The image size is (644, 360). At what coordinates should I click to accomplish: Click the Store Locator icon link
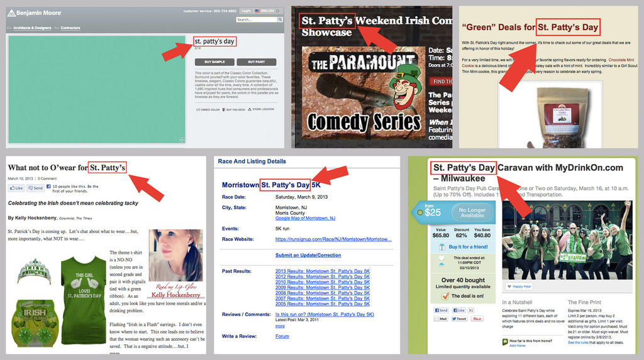pyautogui.click(x=261, y=109)
